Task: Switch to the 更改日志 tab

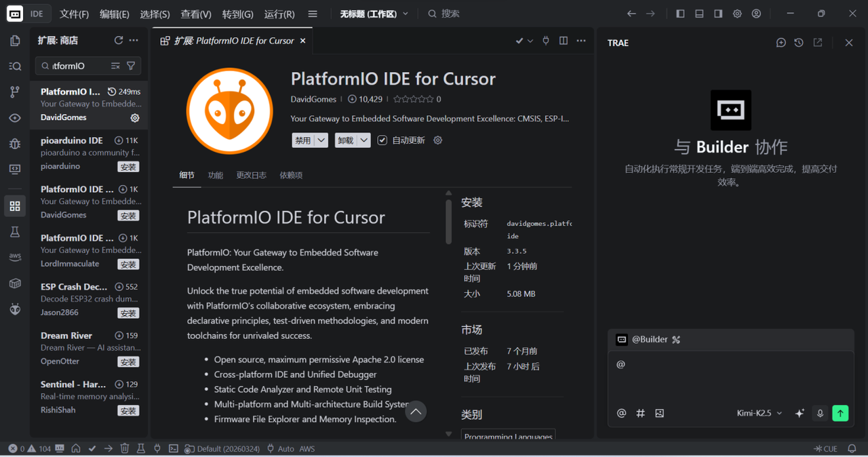Action: [251, 175]
